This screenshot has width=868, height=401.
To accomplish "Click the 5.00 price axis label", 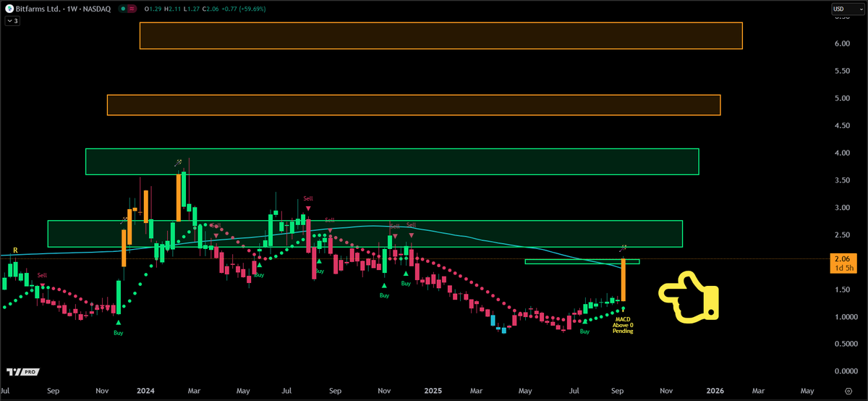I will point(841,98).
